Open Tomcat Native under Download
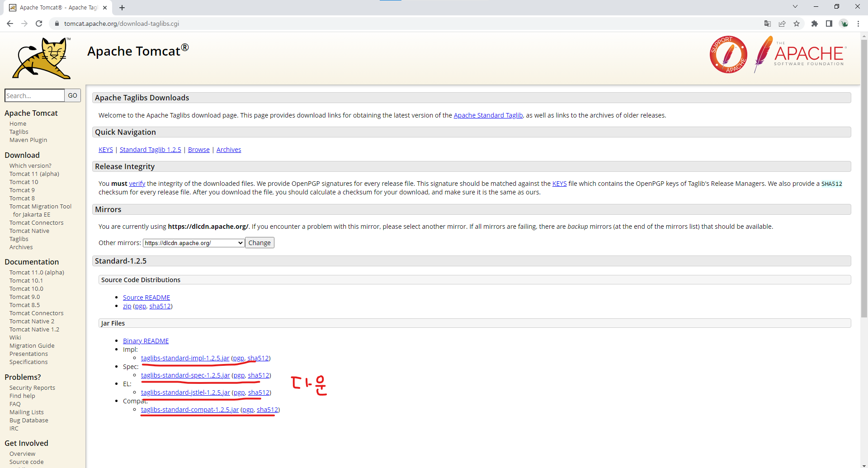 coord(29,231)
